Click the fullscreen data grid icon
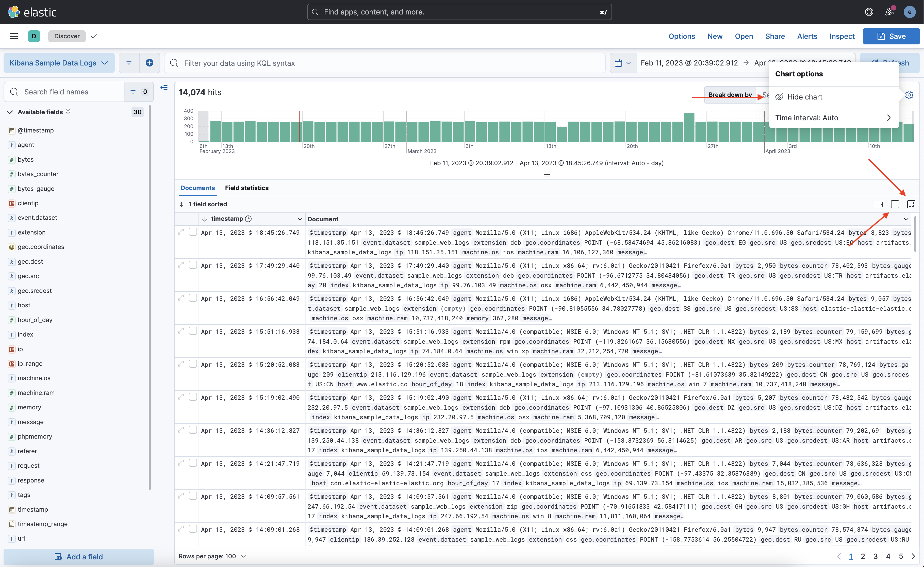The height and width of the screenshot is (567, 924). tap(911, 204)
